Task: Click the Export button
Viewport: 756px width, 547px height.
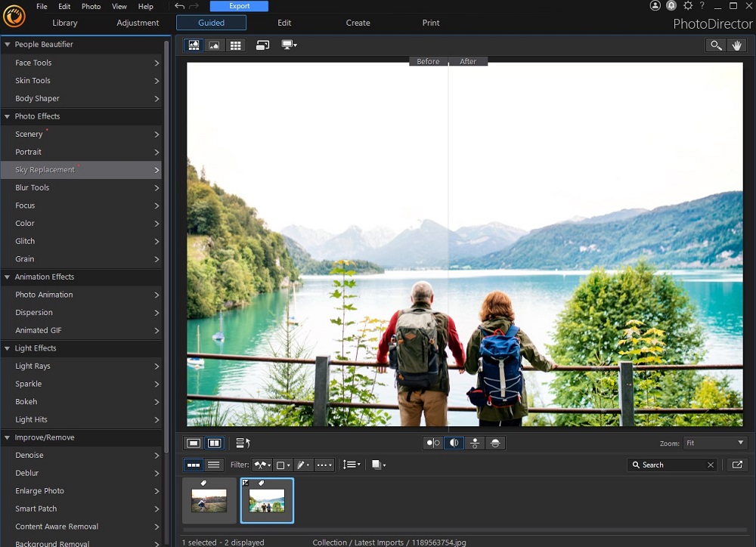Action: (239, 5)
